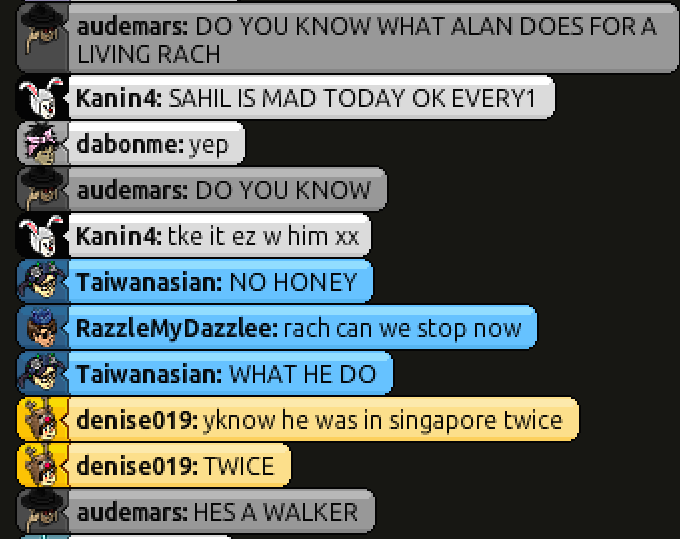680x539 pixels.
Task: Click audemars' avatar beside "HES A WALKER"
Action: (x=42, y=511)
